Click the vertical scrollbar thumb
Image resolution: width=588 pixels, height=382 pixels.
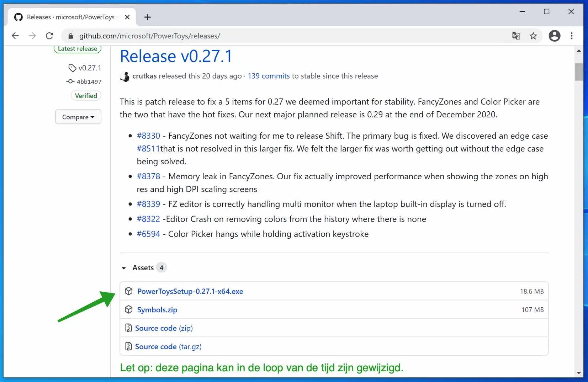pyautogui.click(x=579, y=72)
